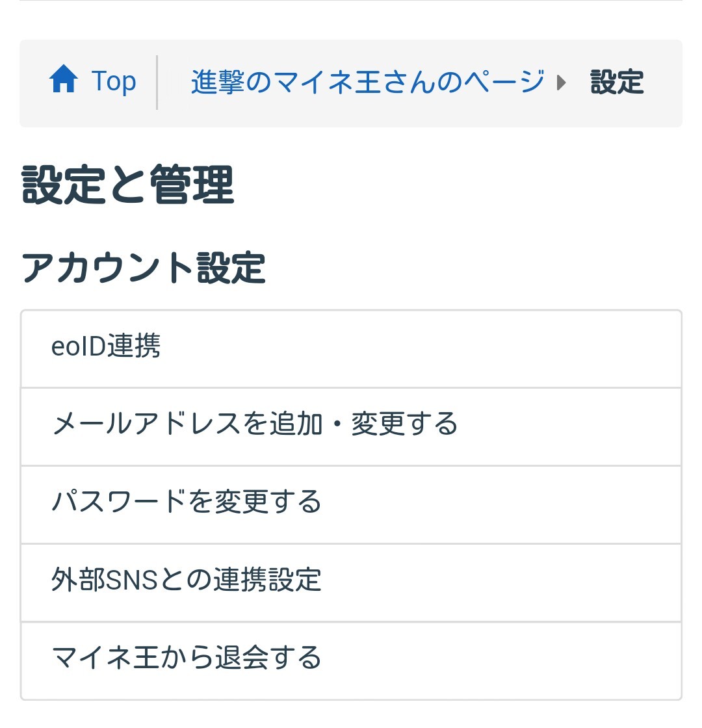The height and width of the screenshot is (728, 702).
Task: Click the gray breadcrumb arrow triangle
Action: pyautogui.click(x=562, y=83)
